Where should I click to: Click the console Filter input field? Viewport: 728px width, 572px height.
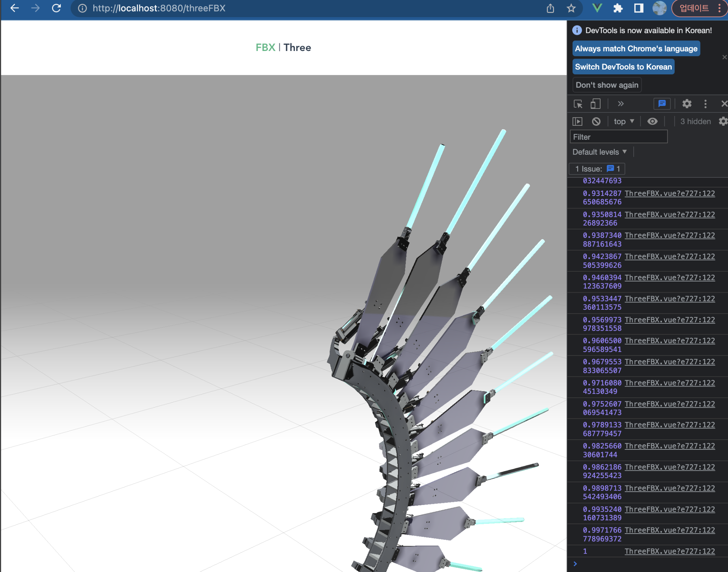point(618,137)
